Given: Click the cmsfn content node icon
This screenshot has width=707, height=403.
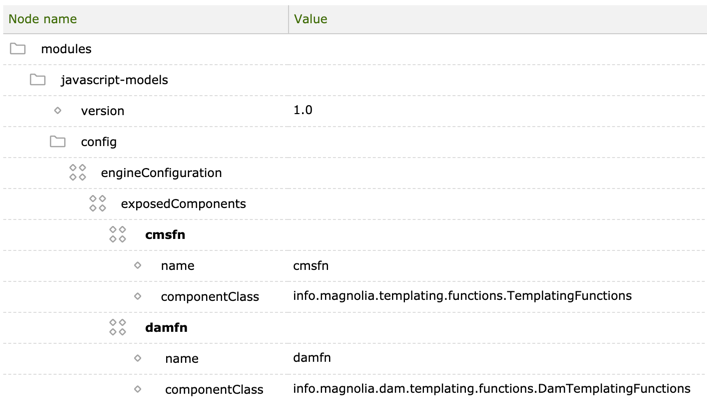Looking at the screenshot, I should coord(117,234).
